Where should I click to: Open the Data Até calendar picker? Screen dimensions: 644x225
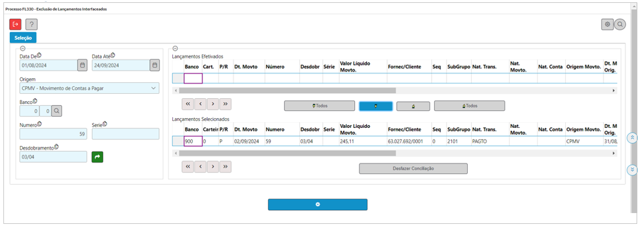[x=155, y=65]
